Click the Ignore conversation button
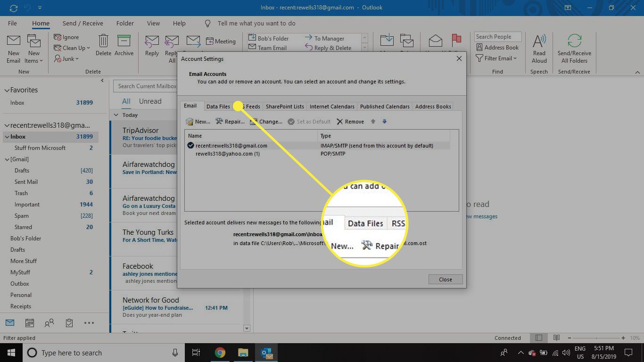Viewport: 644px width, 362px height. (x=66, y=37)
